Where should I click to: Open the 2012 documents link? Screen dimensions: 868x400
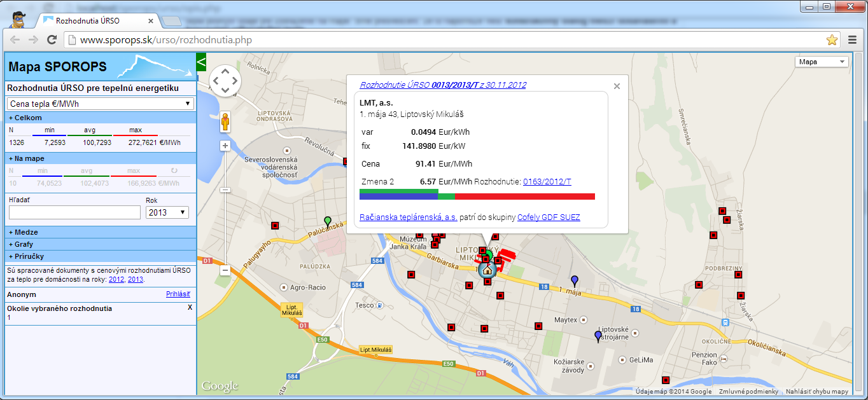[x=116, y=279]
